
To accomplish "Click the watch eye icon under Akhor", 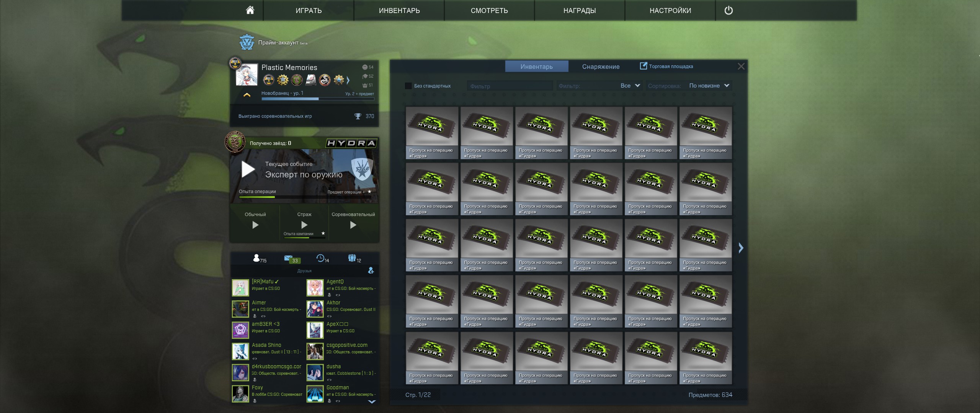I will click(x=329, y=316).
